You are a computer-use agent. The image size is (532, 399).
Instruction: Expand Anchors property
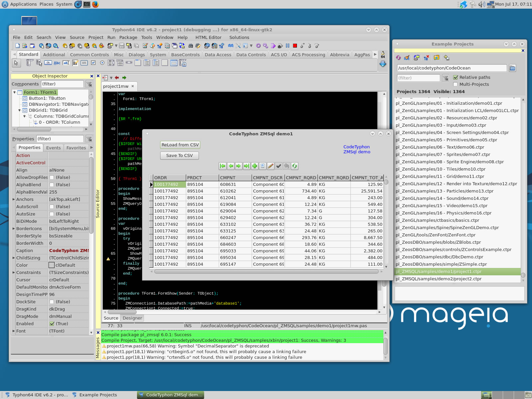pos(14,199)
